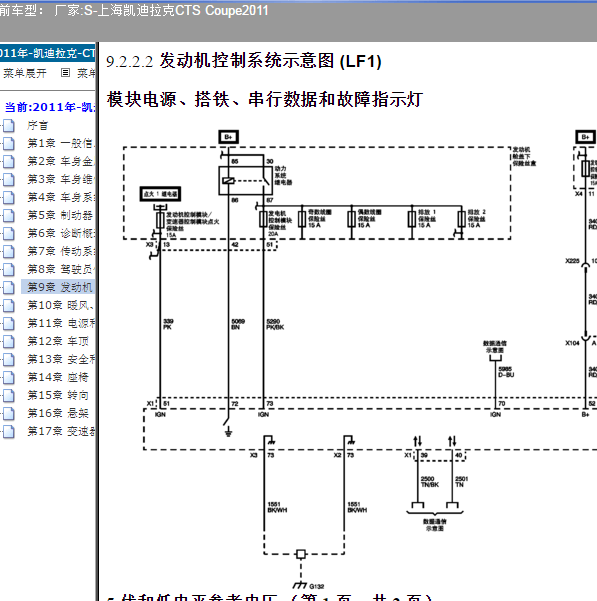
Task: Click the 339 PK wire label
Action: tap(168, 324)
